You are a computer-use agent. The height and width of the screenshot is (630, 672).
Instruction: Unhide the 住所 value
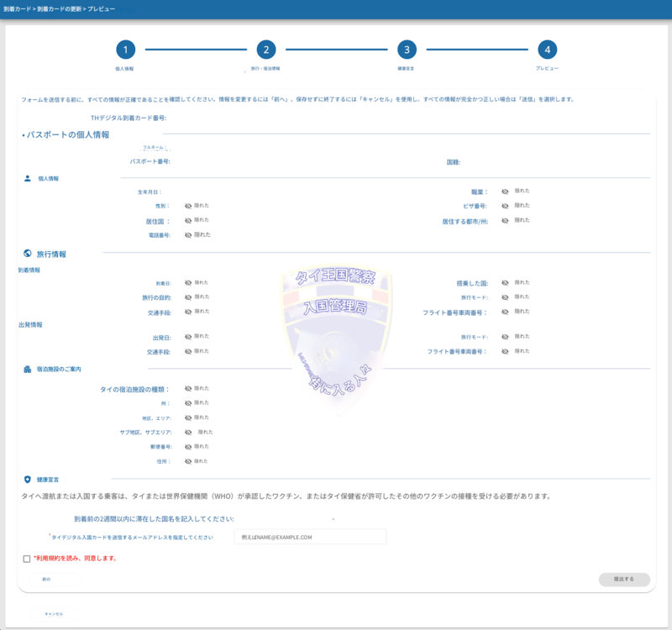pyautogui.click(x=188, y=461)
